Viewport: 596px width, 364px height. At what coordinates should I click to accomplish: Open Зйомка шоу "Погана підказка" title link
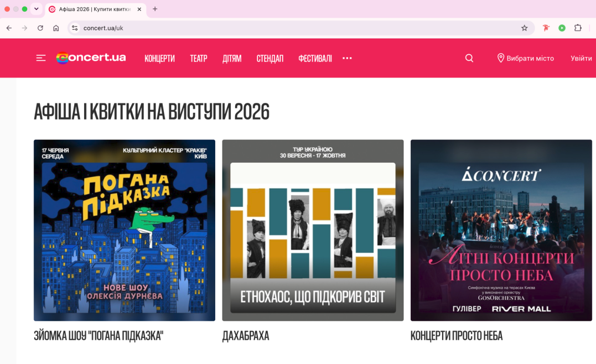click(x=99, y=336)
